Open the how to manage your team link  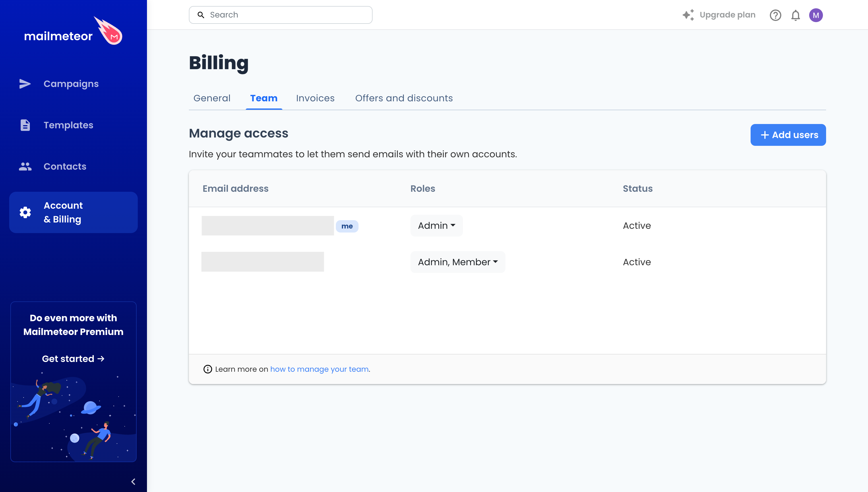click(x=319, y=369)
